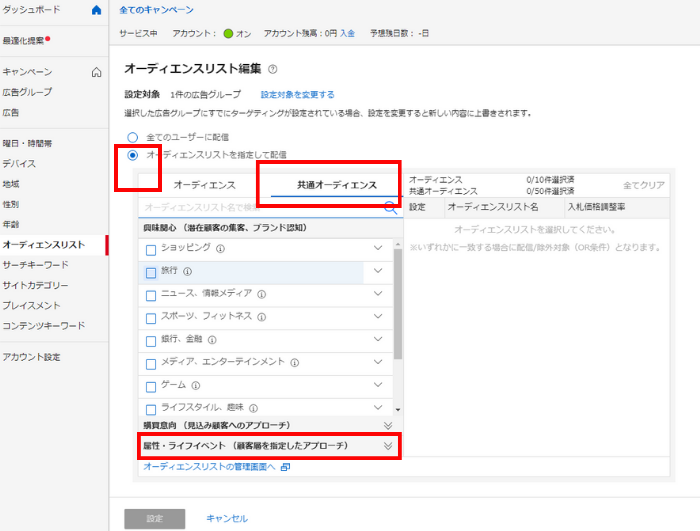Switch to the オーディエンス tab
The width and height of the screenshot is (700, 531).
[x=204, y=185]
